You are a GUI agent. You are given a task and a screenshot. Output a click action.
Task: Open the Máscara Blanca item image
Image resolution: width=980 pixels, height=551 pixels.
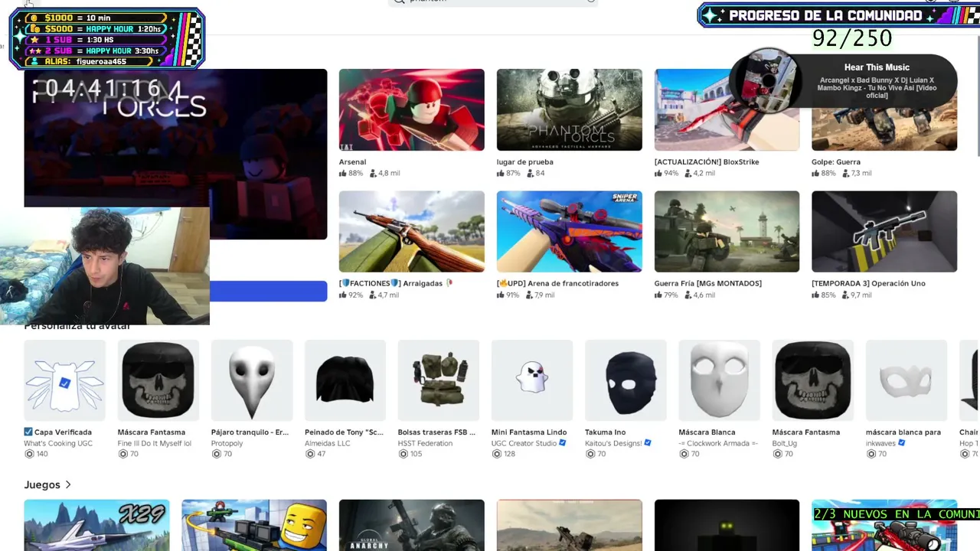tap(719, 380)
